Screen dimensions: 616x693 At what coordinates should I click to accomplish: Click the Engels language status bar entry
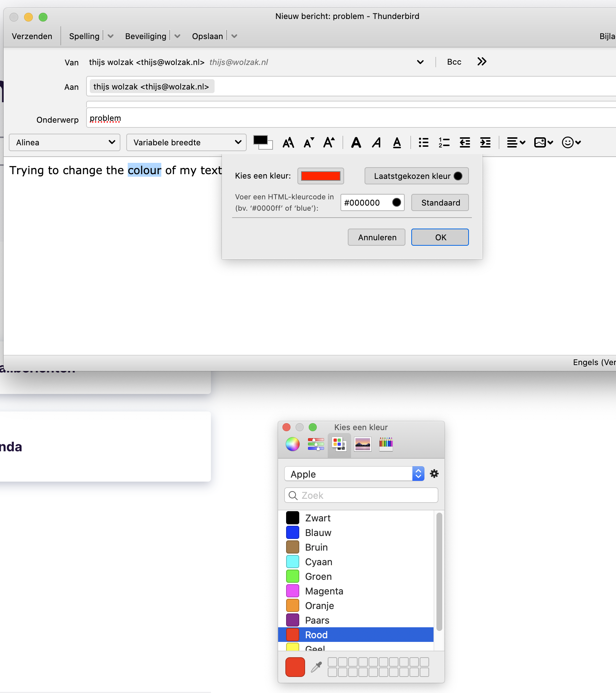point(594,362)
